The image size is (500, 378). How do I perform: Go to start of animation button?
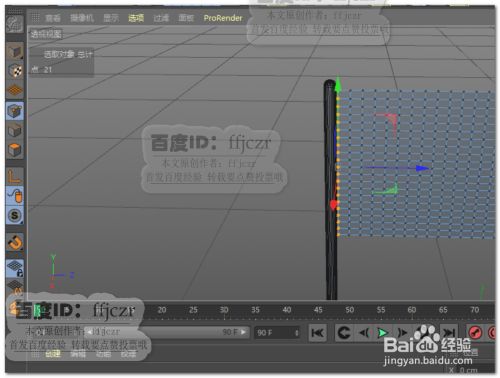pos(317,333)
